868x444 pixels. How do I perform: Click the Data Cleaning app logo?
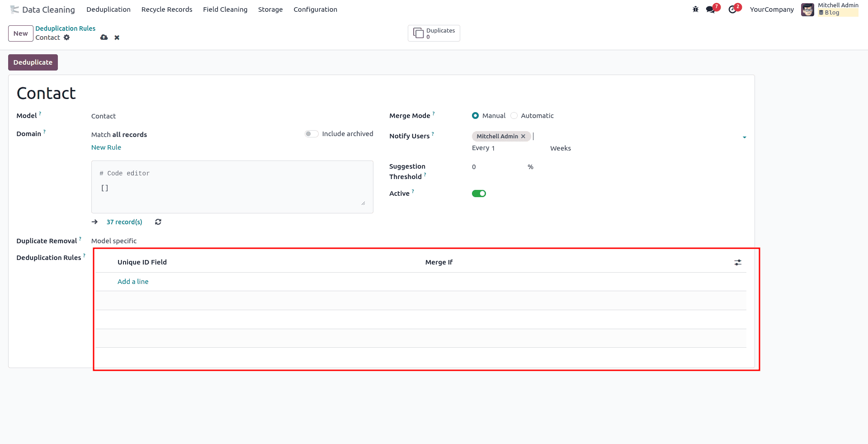pyautogui.click(x=15, y=9)
